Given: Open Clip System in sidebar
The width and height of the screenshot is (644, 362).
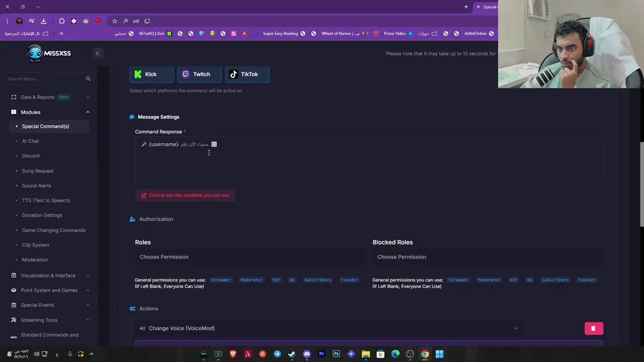Looking at the screenshot, I should (x=36, y=245).
